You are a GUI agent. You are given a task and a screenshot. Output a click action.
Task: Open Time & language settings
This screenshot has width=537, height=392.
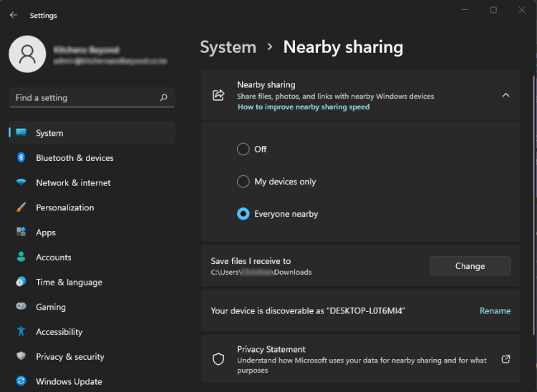click(x=69, y=283)
